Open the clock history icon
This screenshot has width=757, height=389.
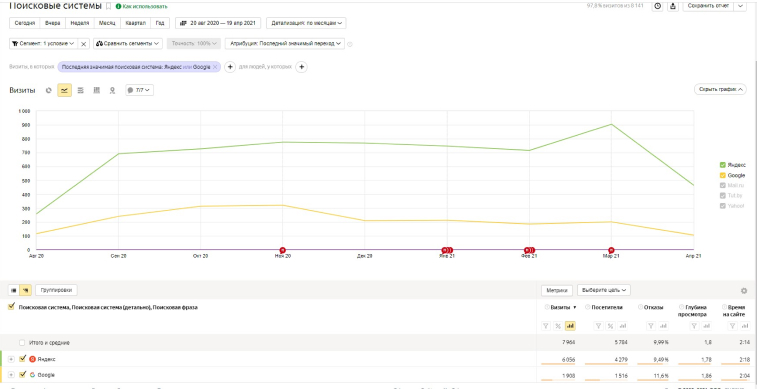[x=658, y=6]
